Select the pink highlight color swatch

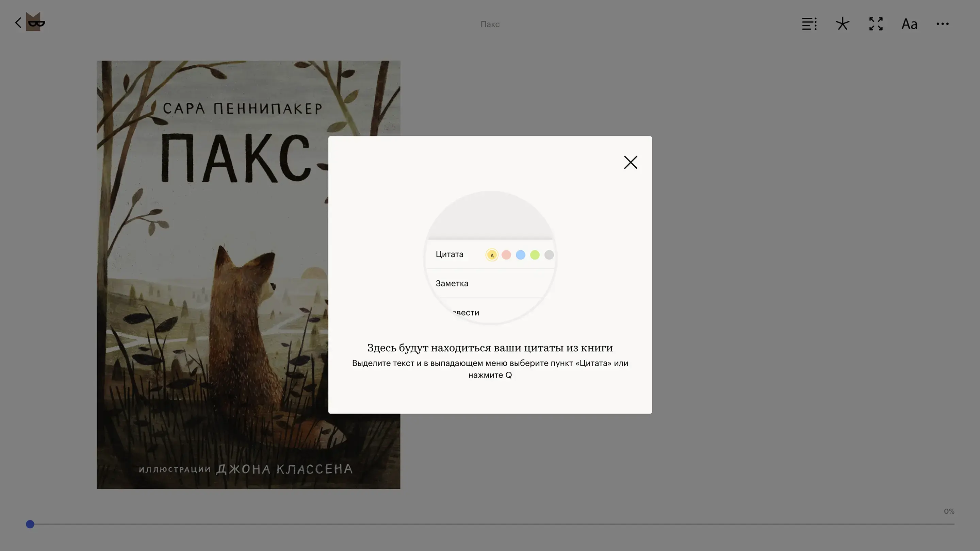(506, 255)
